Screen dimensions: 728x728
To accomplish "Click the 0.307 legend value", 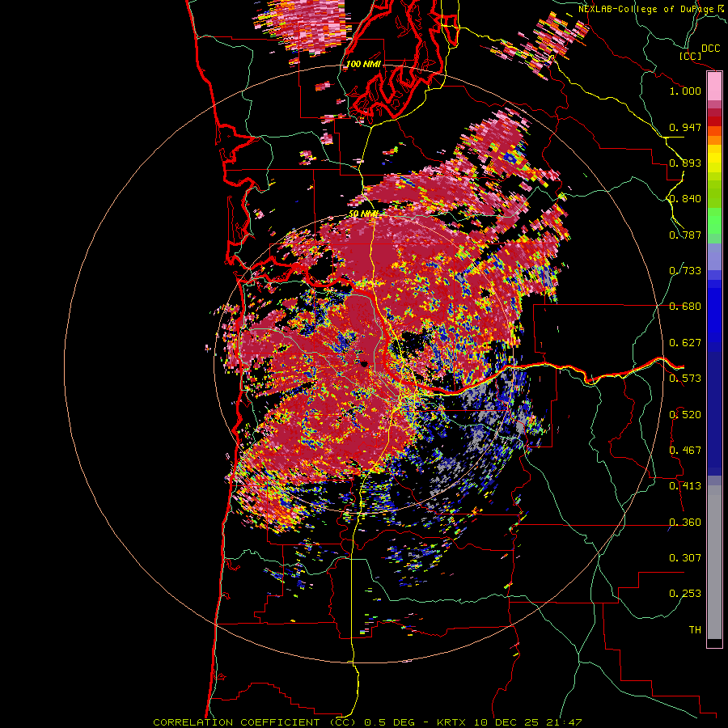I will 685,558.
